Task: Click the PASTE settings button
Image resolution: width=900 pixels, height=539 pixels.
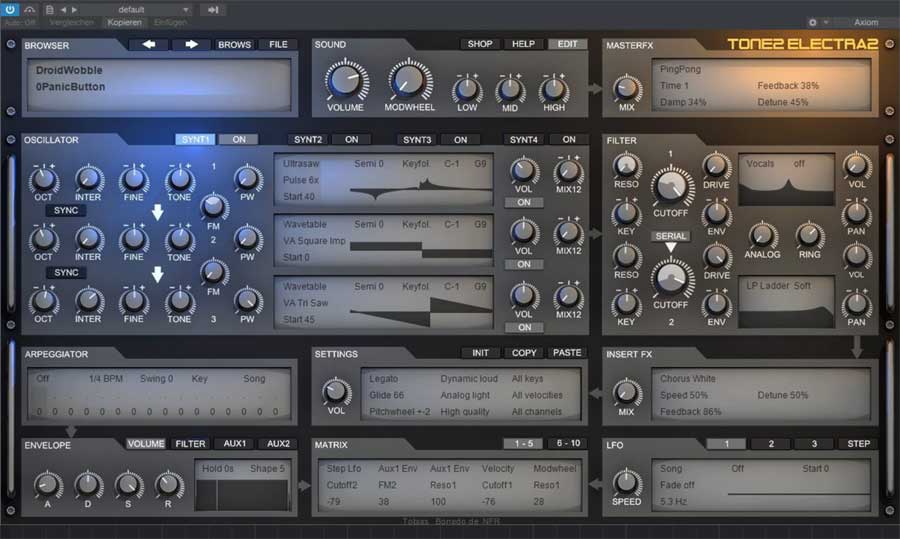Action: [567, 353]
